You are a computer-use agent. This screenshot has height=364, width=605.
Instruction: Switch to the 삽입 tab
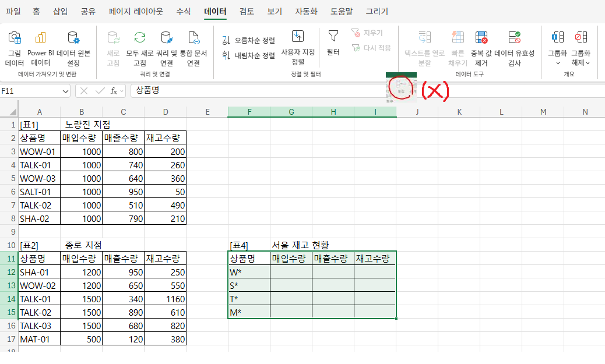click(60, 12)
